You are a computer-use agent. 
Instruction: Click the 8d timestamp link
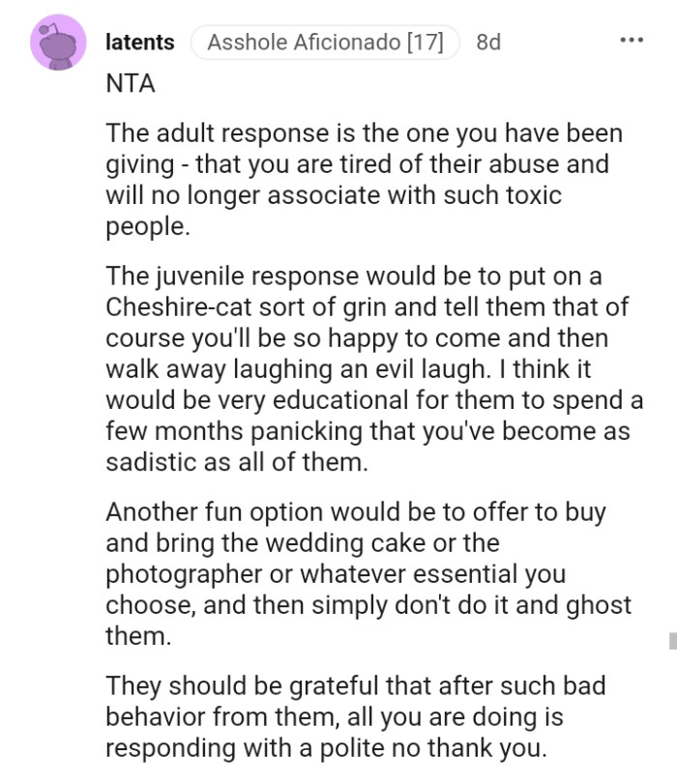click(x=486, y=42)
